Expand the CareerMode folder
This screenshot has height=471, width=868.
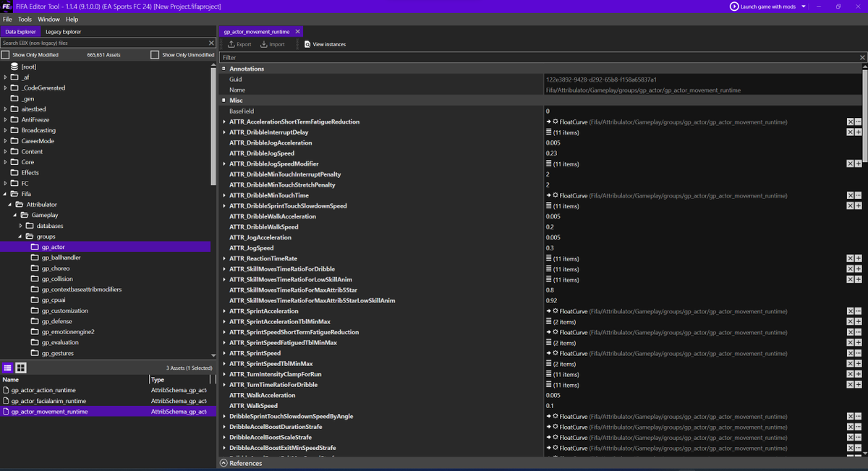click(x=5, y=141)
